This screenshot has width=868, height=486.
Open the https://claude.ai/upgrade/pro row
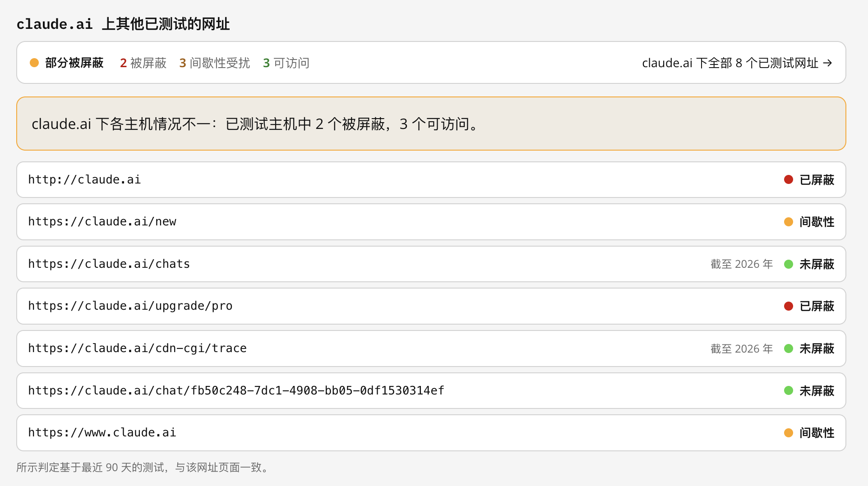[431, 306]
